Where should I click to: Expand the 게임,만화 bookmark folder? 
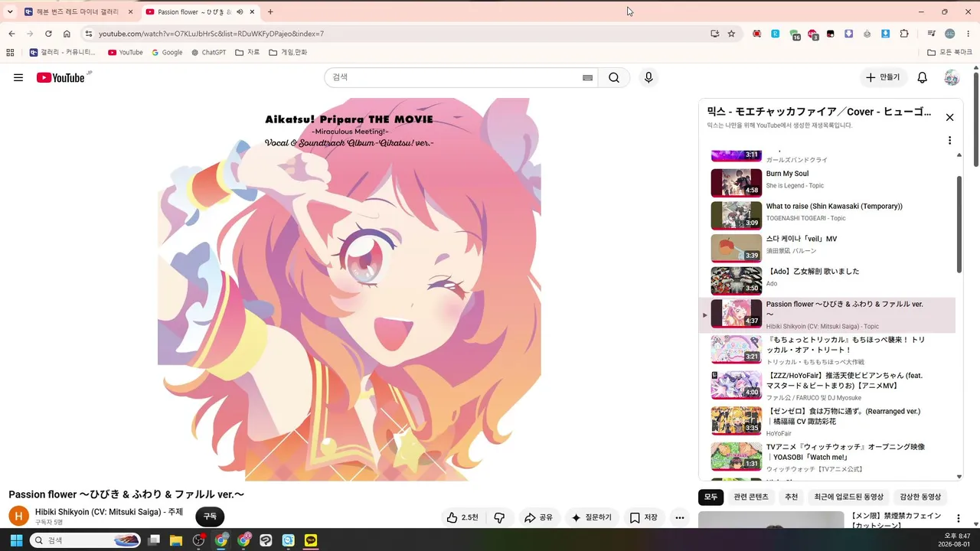(288, 52)
